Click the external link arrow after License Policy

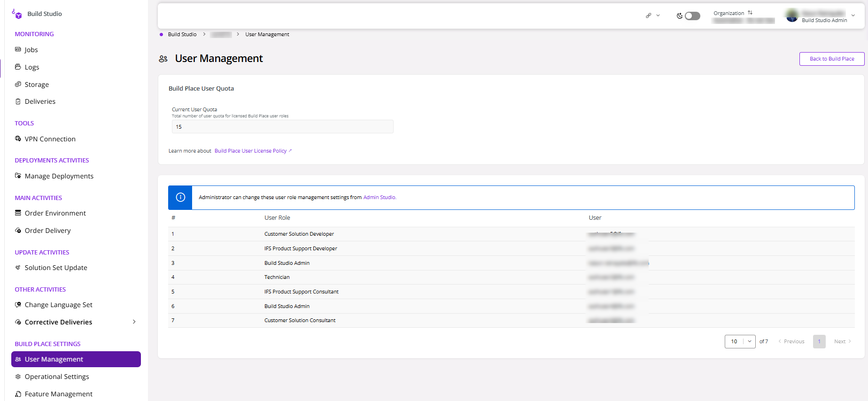[290, 150]
